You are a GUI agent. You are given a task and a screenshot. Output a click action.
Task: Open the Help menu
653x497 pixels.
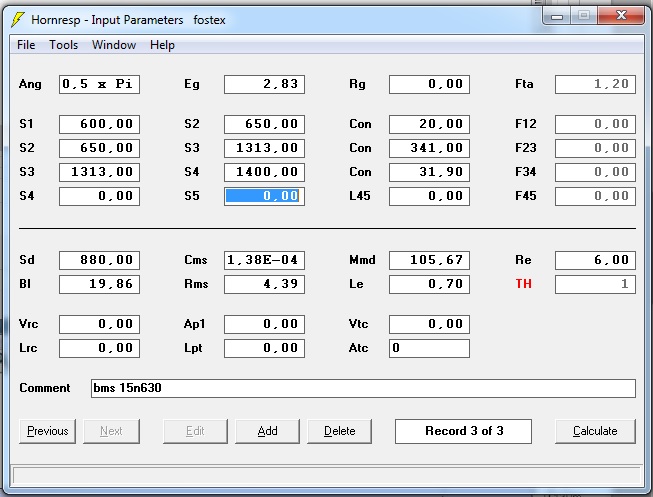click(x=162, y=45)
